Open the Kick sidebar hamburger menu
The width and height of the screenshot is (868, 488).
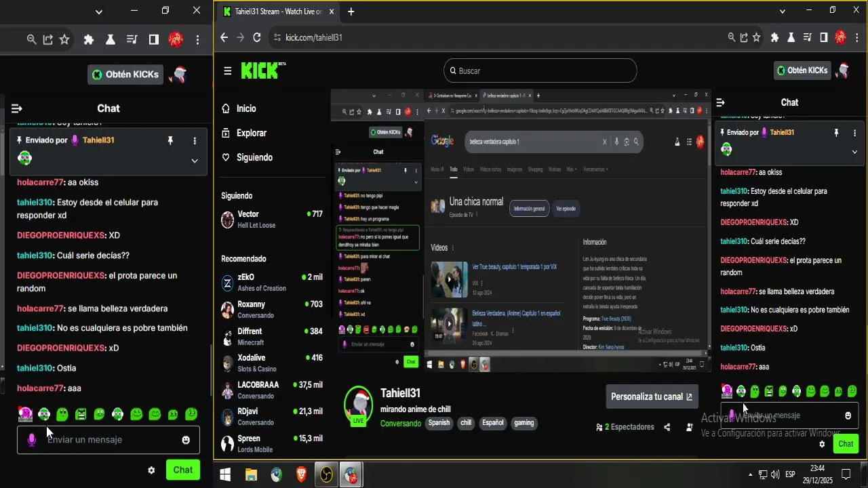pos(228,70)
